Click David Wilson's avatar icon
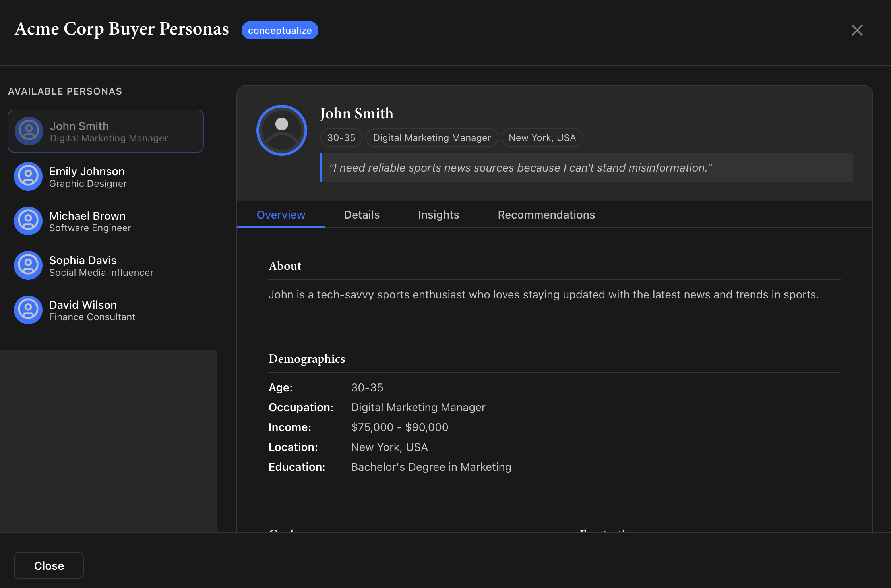This screenshot has height=588, width=891. [28, 310]
